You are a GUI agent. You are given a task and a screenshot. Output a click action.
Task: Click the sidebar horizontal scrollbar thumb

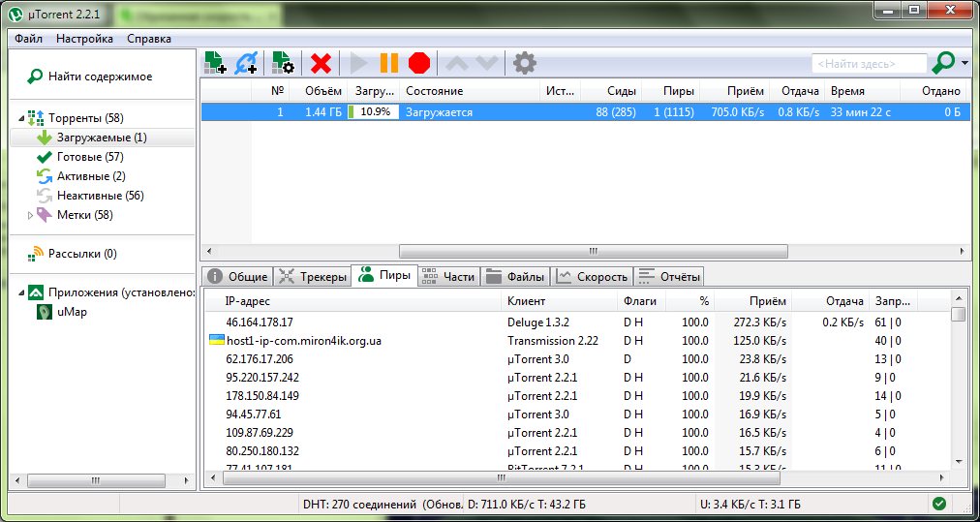point(96,480)
